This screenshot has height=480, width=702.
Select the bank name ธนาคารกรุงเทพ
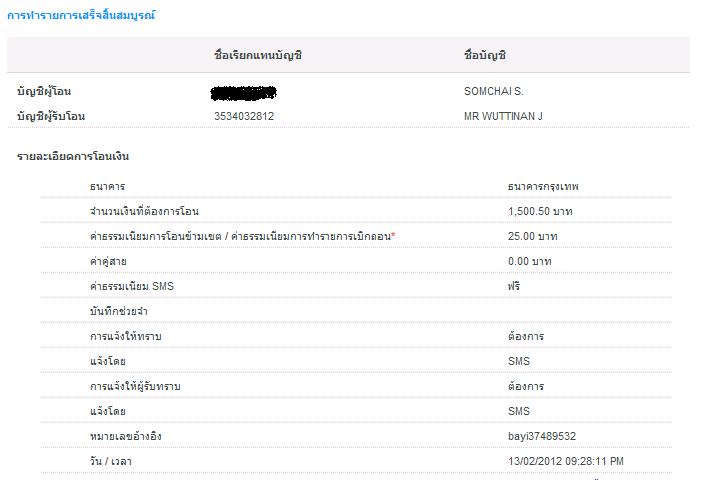[543, 186]
